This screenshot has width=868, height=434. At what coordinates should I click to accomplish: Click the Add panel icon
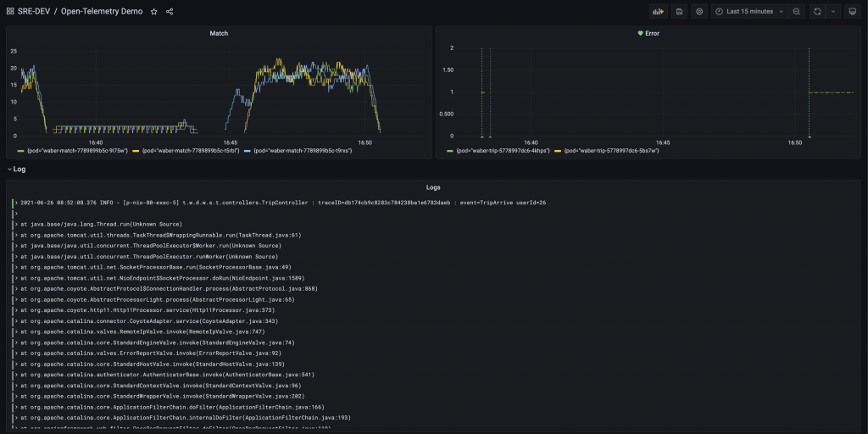pyautogui.click(x=658, y=11)
